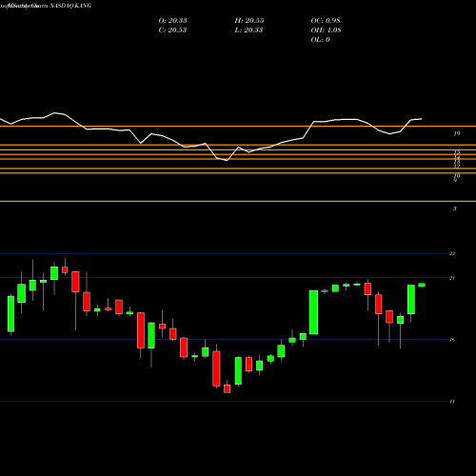Image resolution: width=476 pixels, height=476 pixels.
Task: Click the 'O: 20.33' open price value
Action: click(x=172, y=20)
